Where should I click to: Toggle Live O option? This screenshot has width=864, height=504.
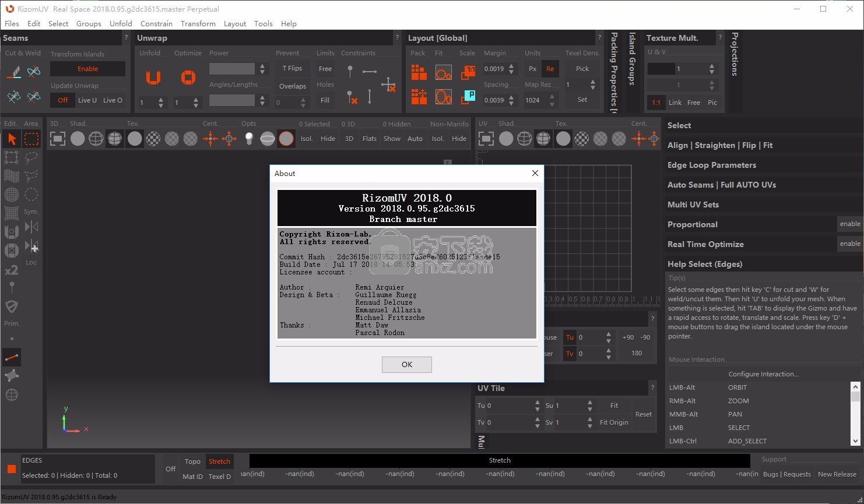[113, 100]
